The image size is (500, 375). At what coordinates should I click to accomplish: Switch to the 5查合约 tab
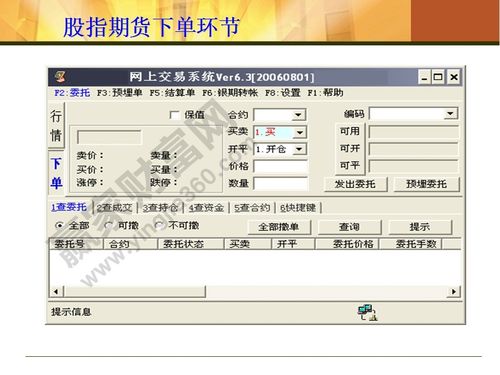point(252,208)
